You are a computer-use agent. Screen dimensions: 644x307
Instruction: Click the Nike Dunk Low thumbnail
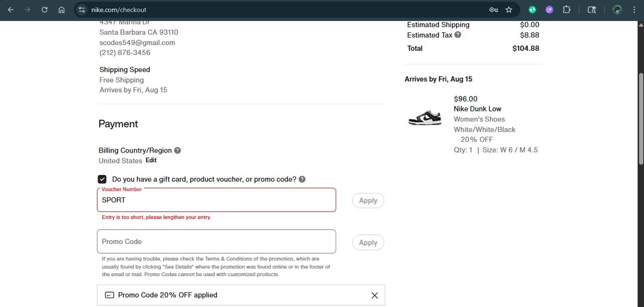coord(425,118)
